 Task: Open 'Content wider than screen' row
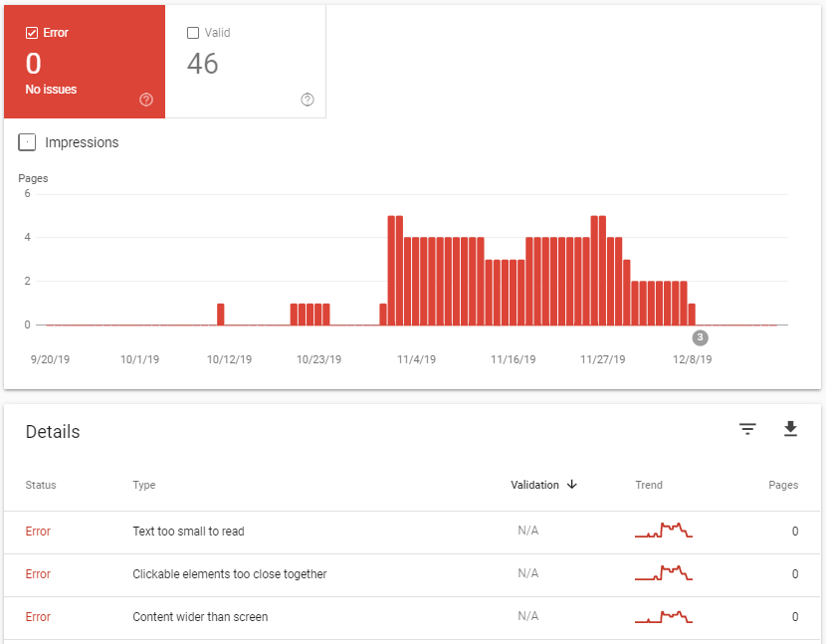point(412,618)
